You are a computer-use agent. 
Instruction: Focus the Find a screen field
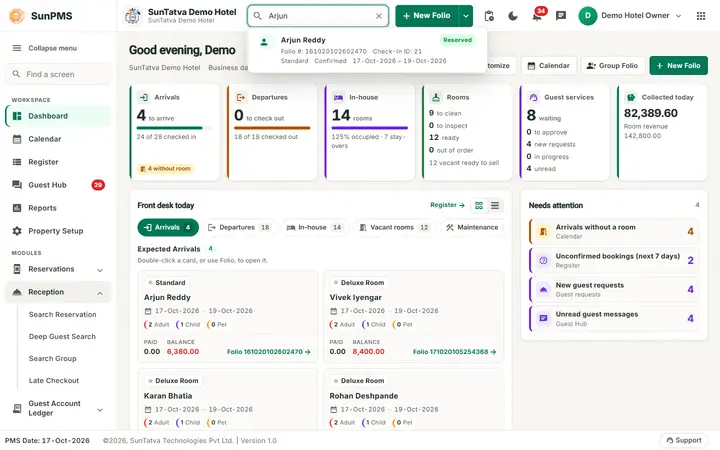click(58, 74)
